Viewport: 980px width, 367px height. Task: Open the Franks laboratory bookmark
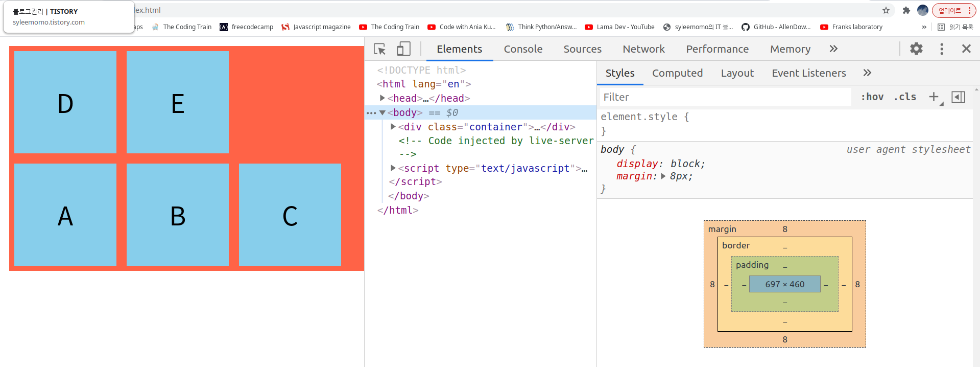(x=851, y=27)
